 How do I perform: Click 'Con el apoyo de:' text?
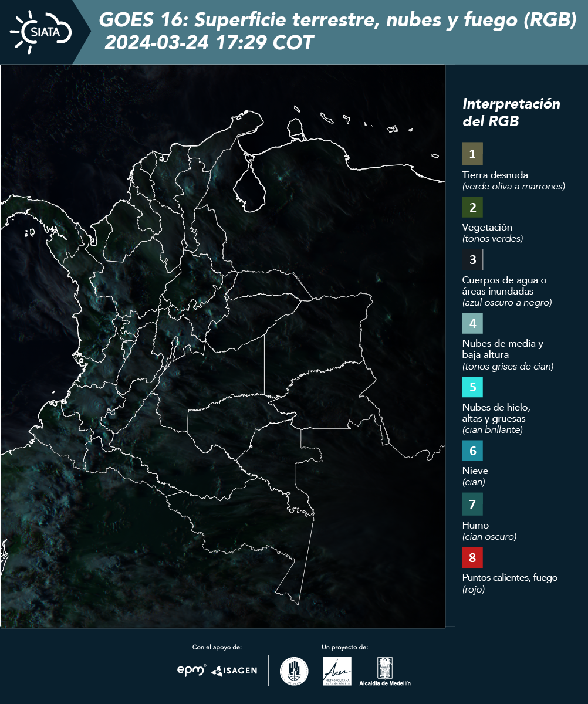point(217,647)
